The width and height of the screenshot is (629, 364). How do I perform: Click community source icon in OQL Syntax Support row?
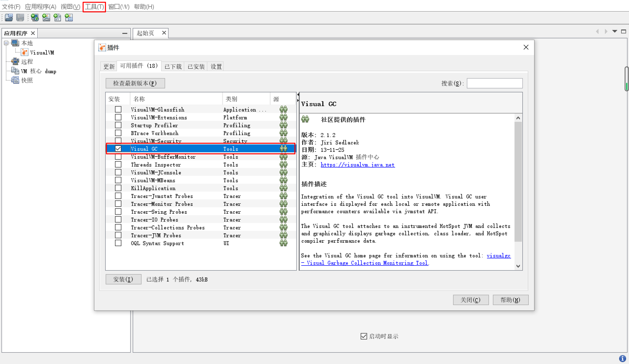click(283, 243)
